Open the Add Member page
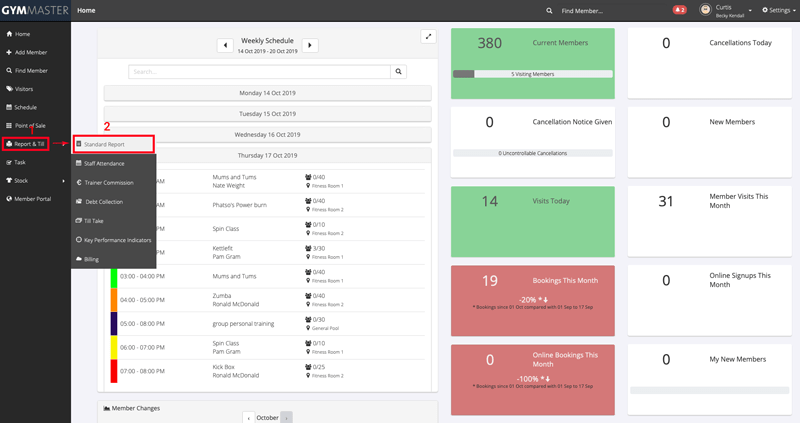The image size is (800, 423). [30, 52]
